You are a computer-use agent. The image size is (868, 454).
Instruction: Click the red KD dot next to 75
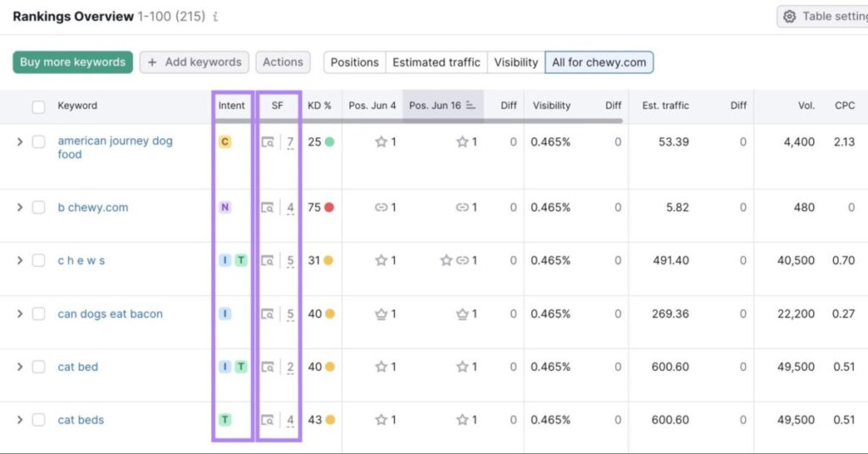(330, 208)
